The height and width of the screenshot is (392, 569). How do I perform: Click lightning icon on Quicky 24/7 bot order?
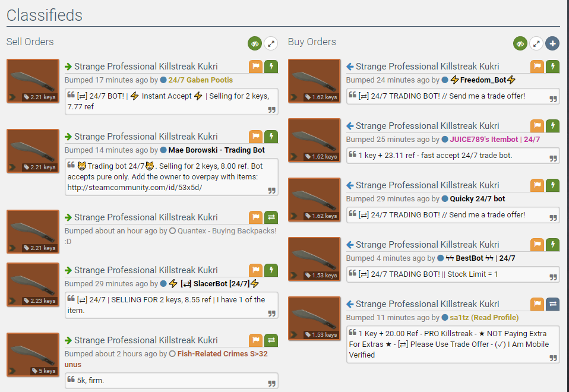pyautogui.click(x=553, y=185)
